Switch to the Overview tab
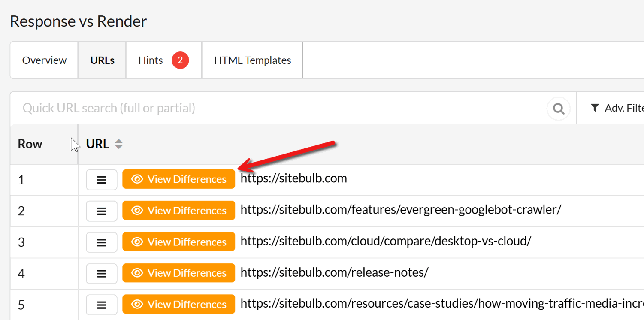The width and height of the screenshot is (644, 320). click(x=44, y=60)
